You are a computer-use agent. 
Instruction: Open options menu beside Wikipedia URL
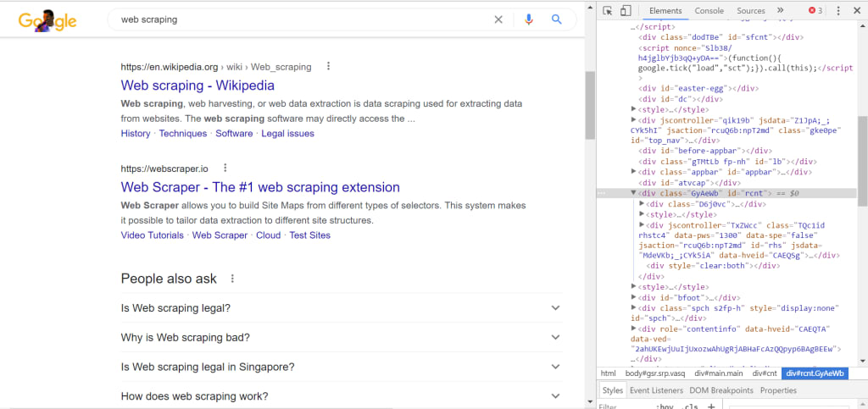[328, 66]
